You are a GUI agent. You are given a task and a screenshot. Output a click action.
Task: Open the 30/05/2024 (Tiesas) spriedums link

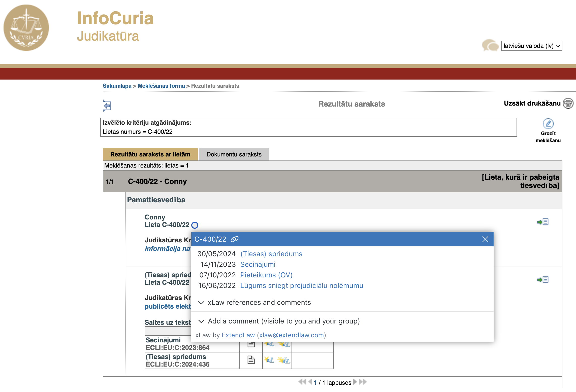(x=271, y=254)
